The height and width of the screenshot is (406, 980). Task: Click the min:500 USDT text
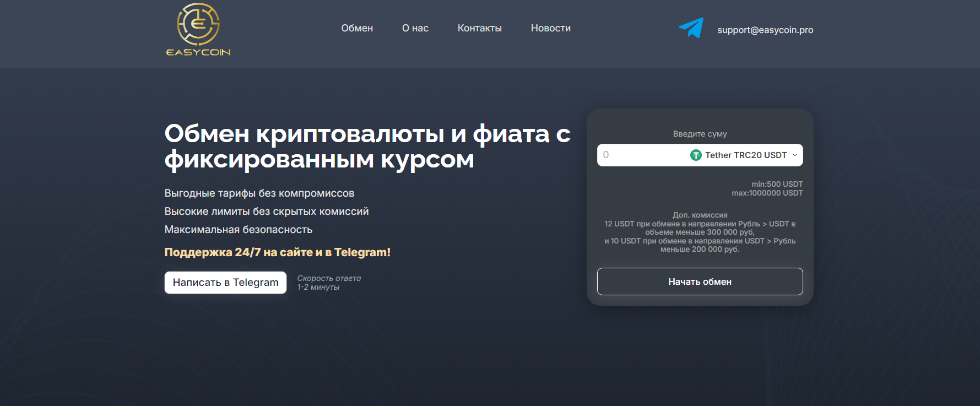[777, 184]
